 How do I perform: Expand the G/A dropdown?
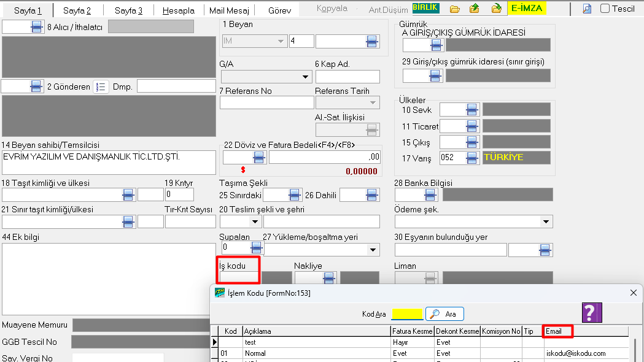[306, 77]
